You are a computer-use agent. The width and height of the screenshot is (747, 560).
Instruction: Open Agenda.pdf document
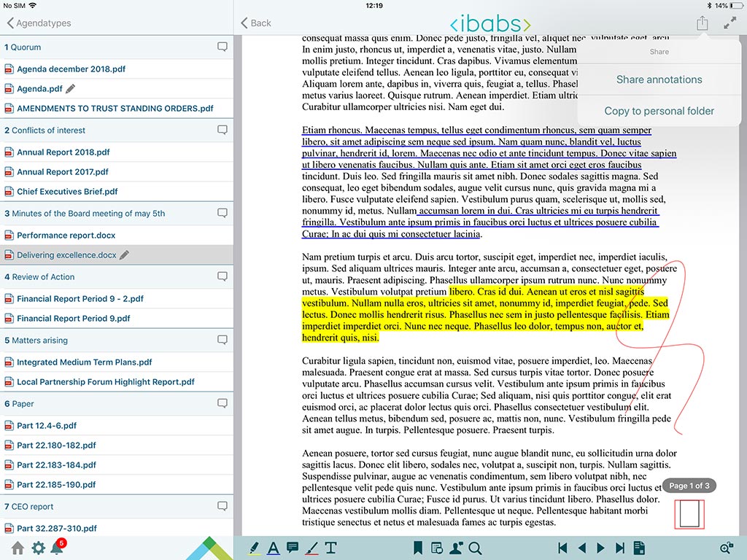[117, 88]
